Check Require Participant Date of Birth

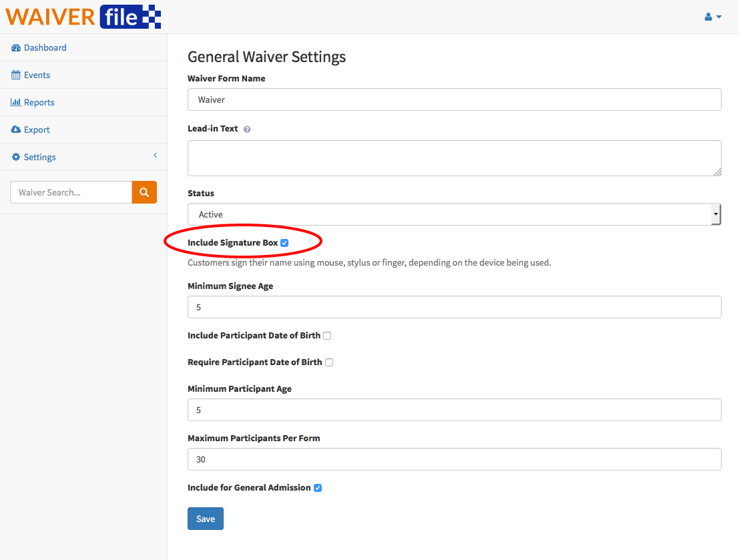coord(329,362)
